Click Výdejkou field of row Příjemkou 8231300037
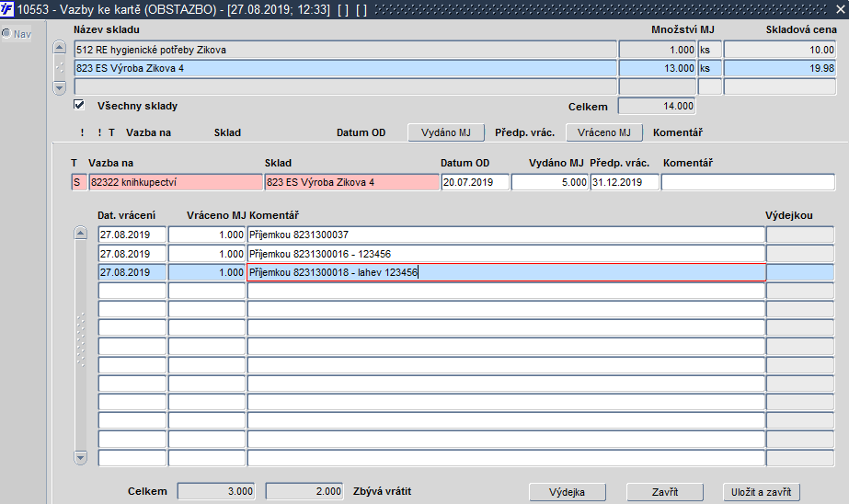 coord(800,235)
